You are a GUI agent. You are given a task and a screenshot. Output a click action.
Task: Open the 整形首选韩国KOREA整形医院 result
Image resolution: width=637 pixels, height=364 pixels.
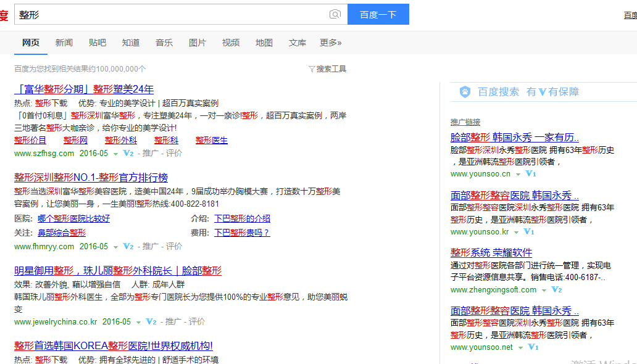pyautogui.click(x=114, y=345)
